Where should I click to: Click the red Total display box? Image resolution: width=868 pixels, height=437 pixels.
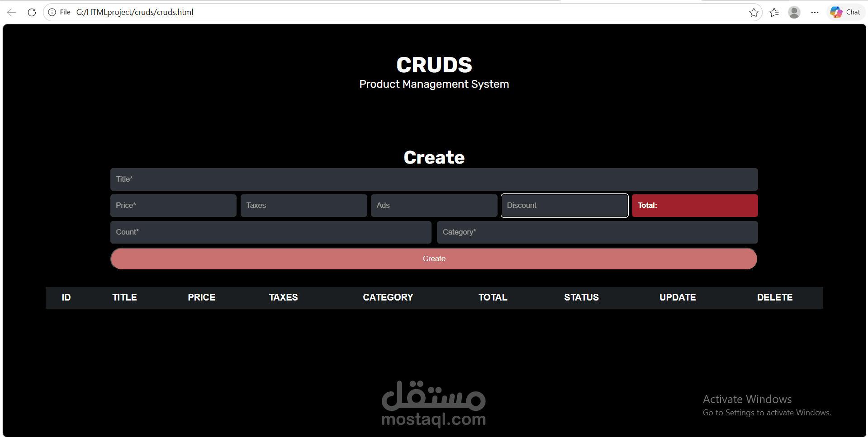(695, 205)
